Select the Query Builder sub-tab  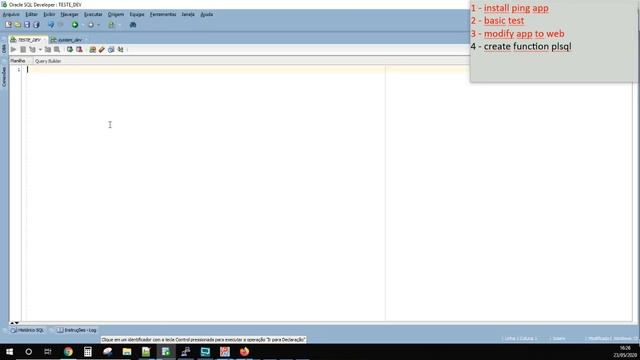48,61
